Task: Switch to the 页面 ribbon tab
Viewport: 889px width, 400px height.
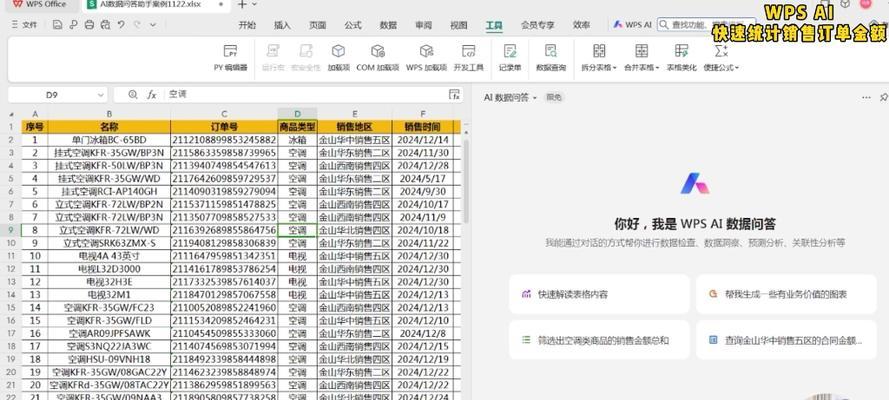Action: 317,25
